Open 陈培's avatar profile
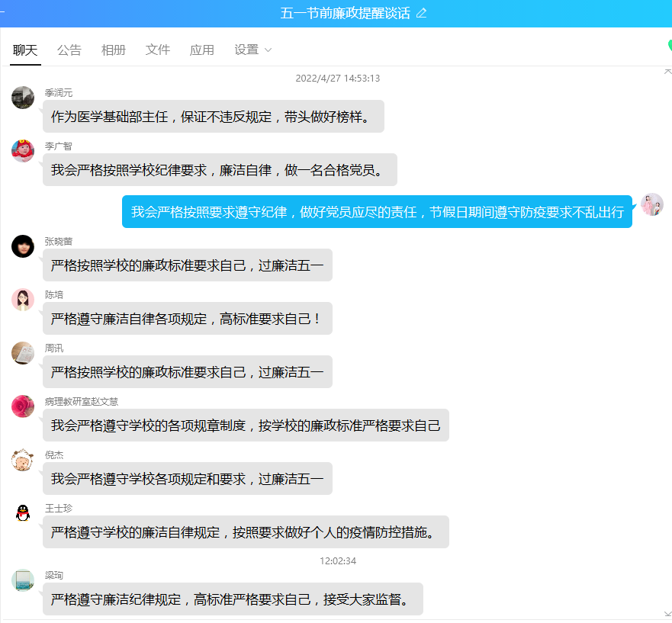 point(23,300)
